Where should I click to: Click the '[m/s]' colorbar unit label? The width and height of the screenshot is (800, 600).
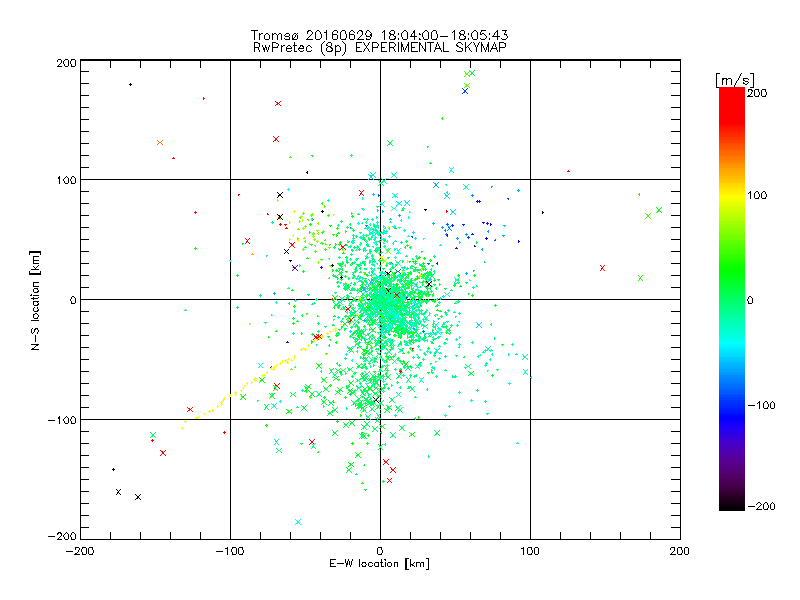734,80
